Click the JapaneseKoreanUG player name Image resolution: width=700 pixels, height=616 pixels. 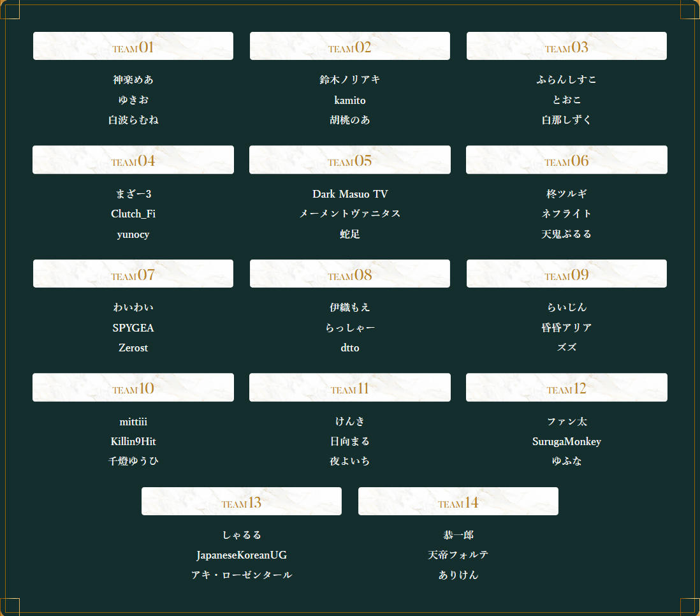(242, 555)
